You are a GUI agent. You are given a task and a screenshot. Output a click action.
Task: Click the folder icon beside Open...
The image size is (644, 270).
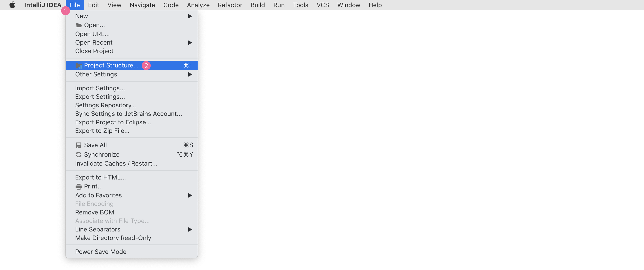tap(79, 25)
